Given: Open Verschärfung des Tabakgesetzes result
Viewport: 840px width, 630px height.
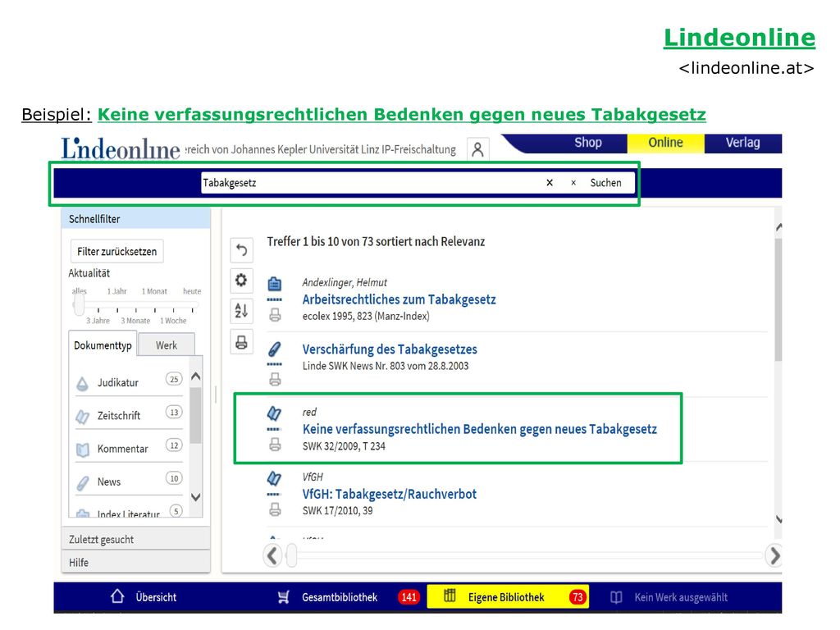Looking at the screenshot, I should 390,349.
